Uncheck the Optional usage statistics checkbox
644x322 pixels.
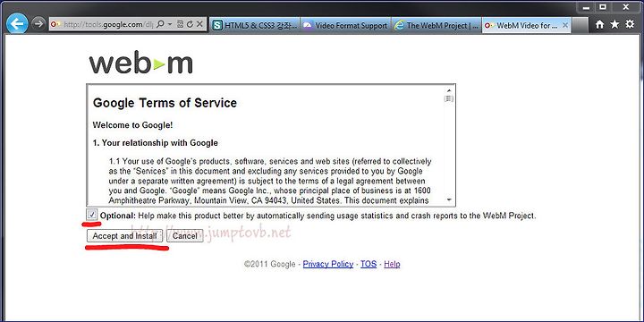[92, 215]
